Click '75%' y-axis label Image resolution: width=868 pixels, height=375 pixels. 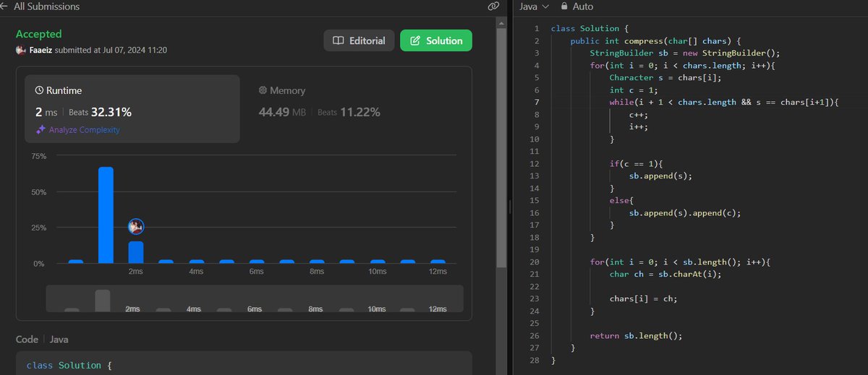(x=38, y=156)
